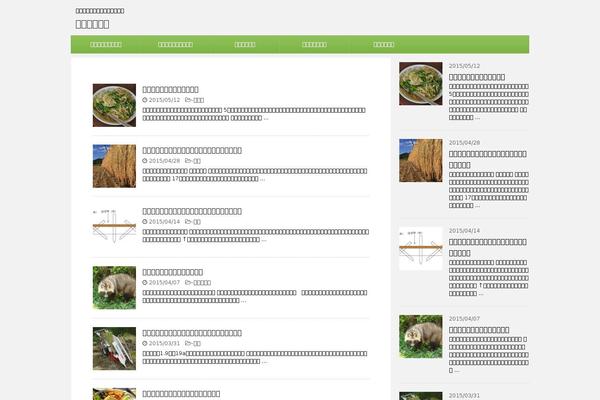Open the main list post title above 2015/05/12

[170, 90]
